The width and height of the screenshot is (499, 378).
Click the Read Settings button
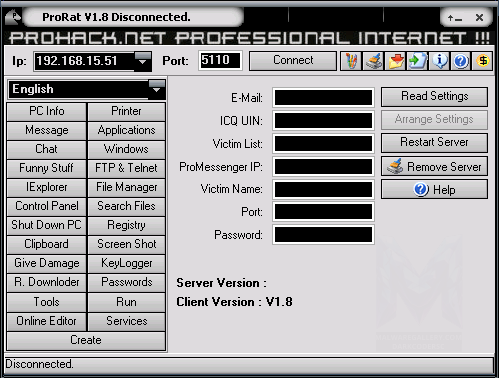pos(434,97)
